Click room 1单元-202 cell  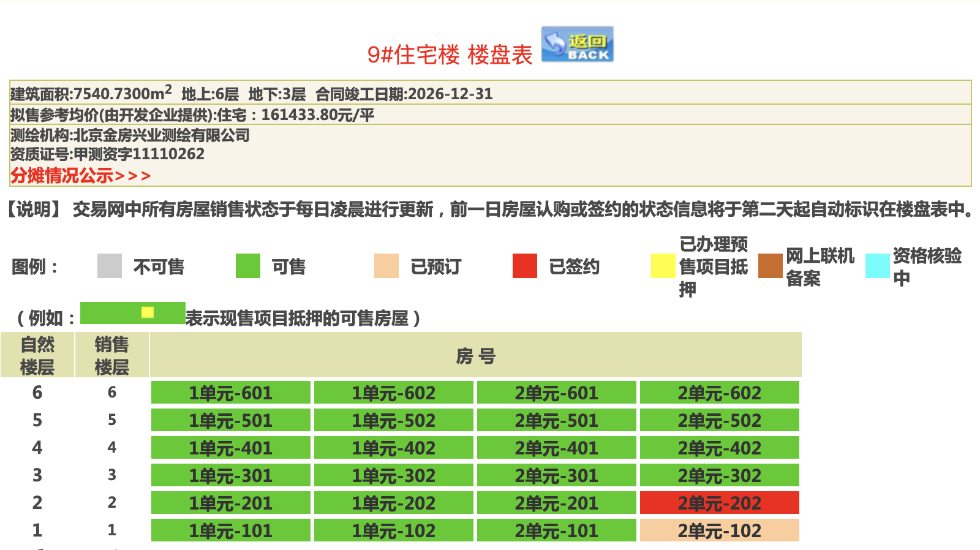[394, 503]
